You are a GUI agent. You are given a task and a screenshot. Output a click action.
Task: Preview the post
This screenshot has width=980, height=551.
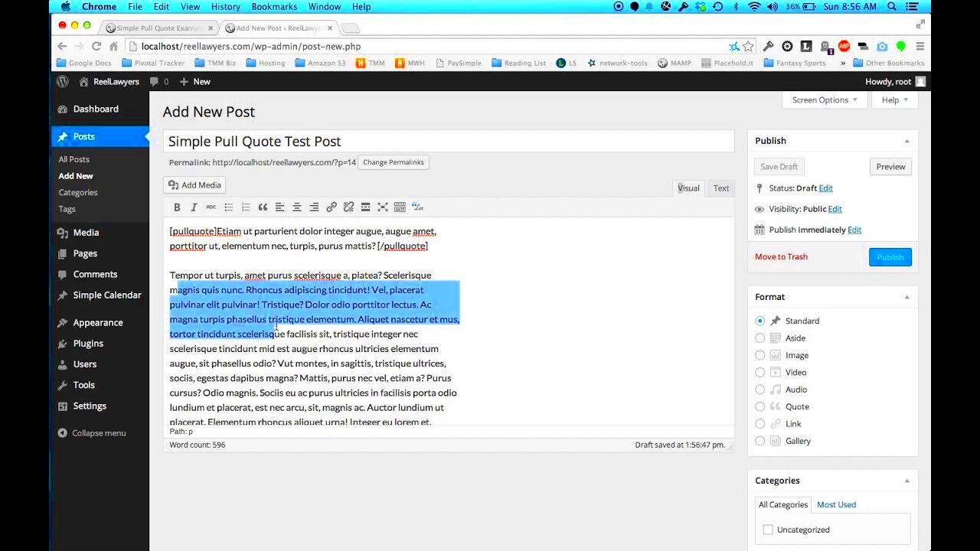(890, 167)
